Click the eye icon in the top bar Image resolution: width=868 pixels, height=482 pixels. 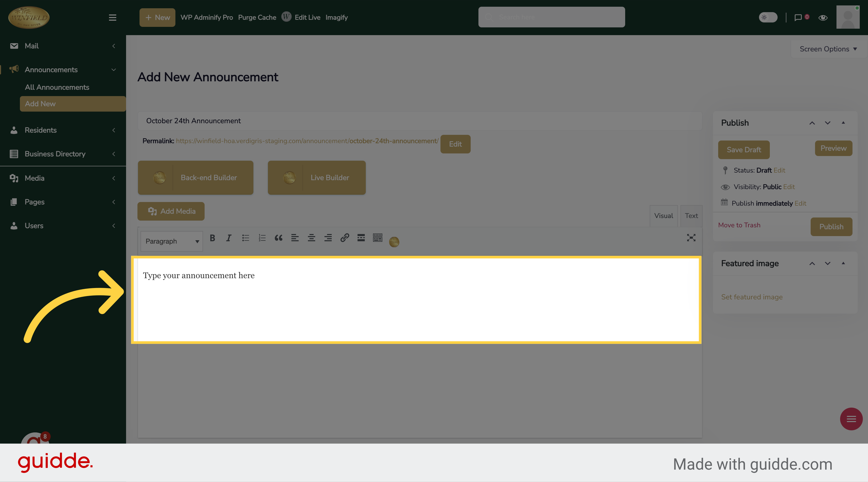(x=823, y=18)
